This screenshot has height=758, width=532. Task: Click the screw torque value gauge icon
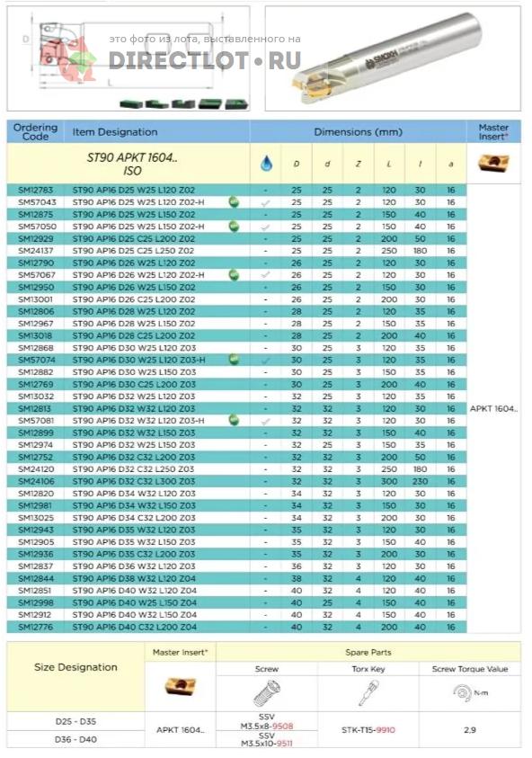click(463, 692)
